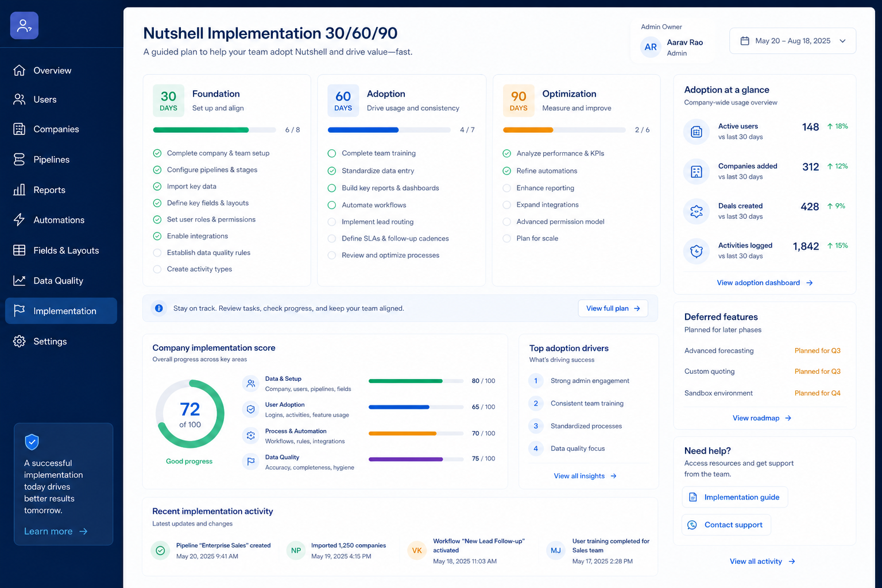This screenshot has width=882, height=588.
Task: Click the Deals created handshake icon
Action: pos(697,211)
